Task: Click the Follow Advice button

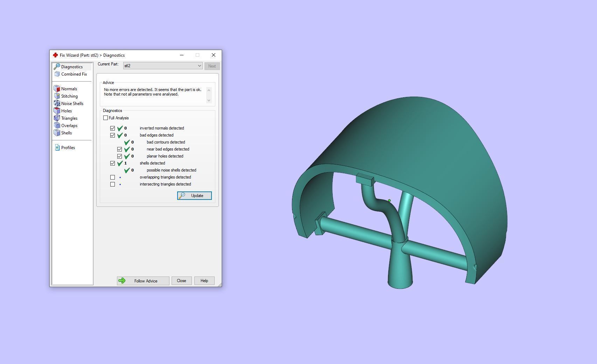Action: click(143, 281)
